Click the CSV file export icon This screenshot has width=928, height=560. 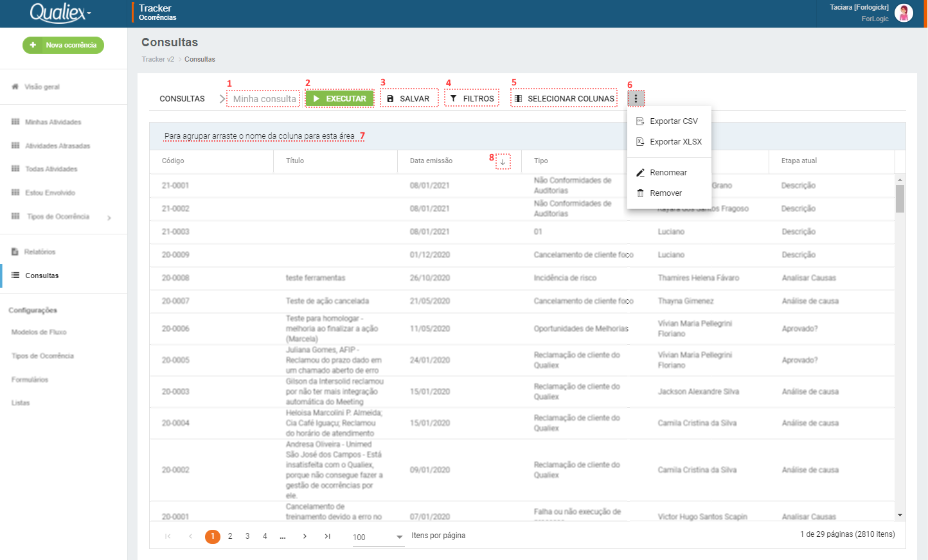tap(640, 121)
